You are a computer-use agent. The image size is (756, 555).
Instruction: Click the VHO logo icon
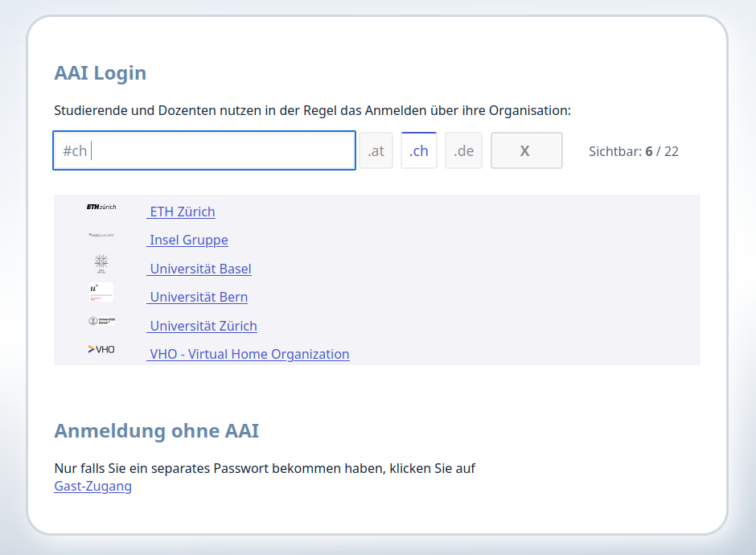point(101,349)
